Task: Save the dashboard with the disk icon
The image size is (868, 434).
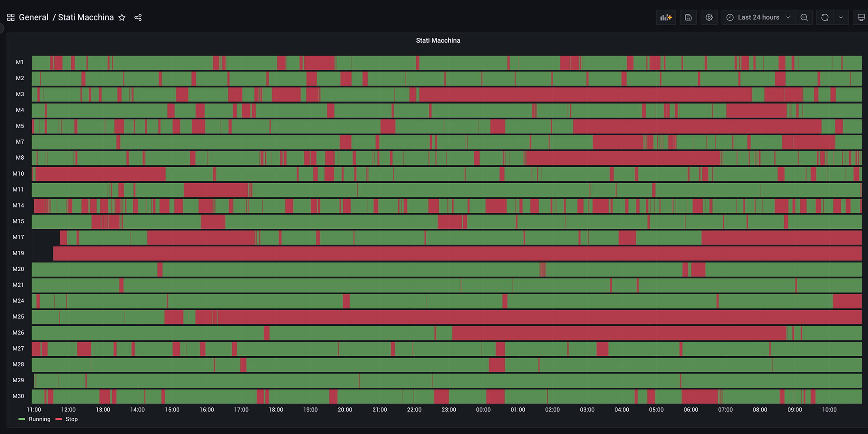Action: [x=688, y=17]
